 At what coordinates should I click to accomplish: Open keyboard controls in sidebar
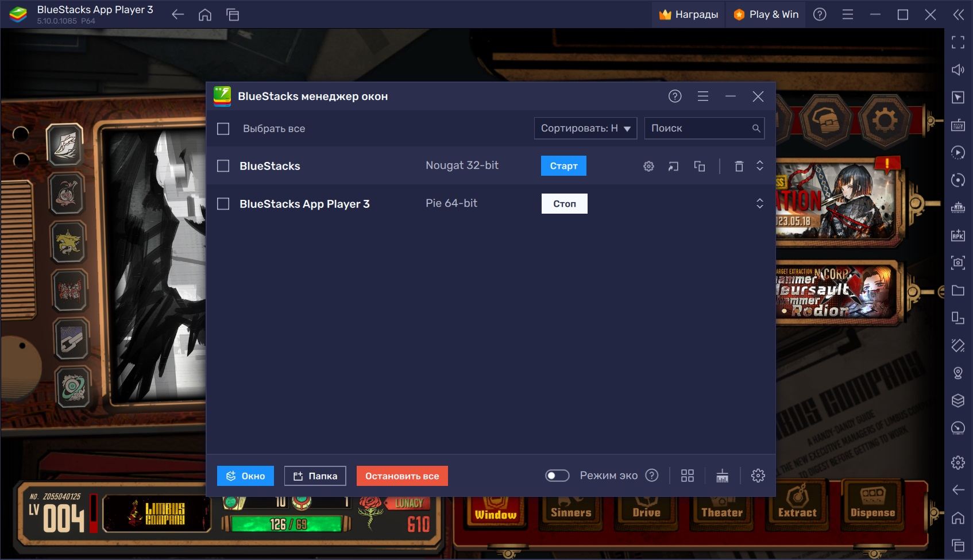958,125
